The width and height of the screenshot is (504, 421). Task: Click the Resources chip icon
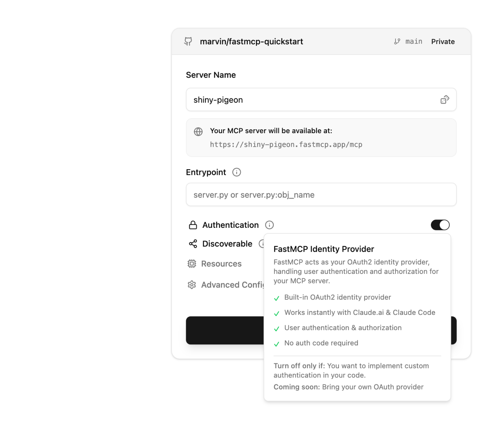(x=192, y=264)
